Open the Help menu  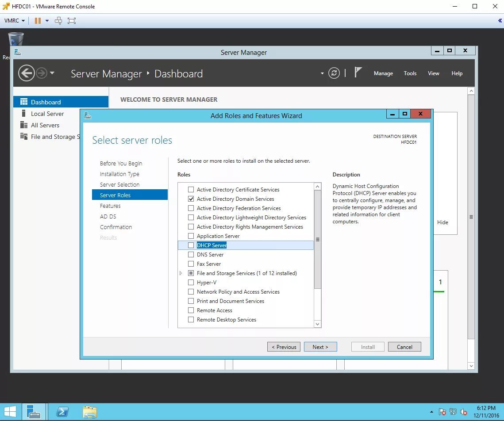coord(457,73)
